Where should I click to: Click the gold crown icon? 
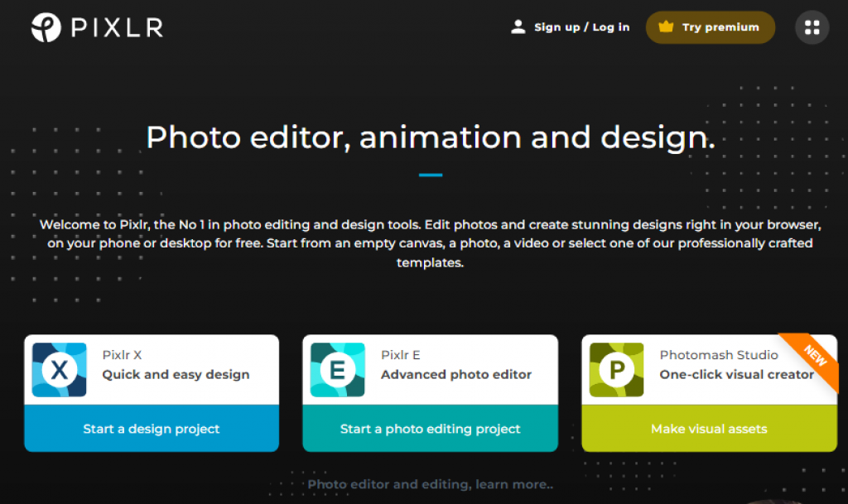(x=666, y=26)
